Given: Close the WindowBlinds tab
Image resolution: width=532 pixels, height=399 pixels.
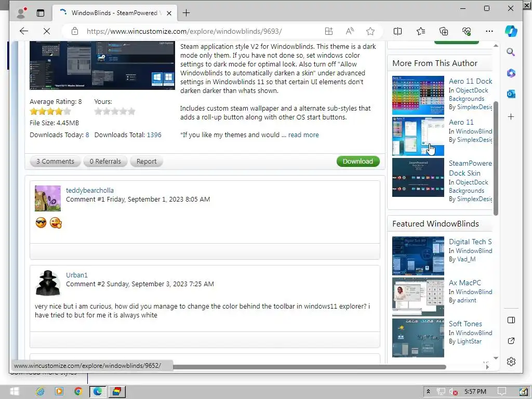Looking at the screenshot, I should [169, 13].
